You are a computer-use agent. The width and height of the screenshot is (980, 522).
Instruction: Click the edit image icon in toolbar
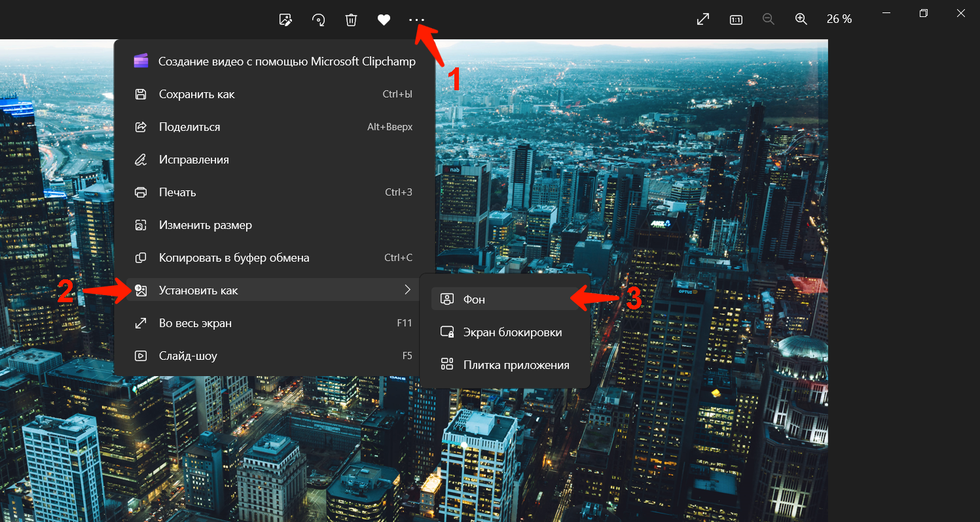click(x=285, y=20)
